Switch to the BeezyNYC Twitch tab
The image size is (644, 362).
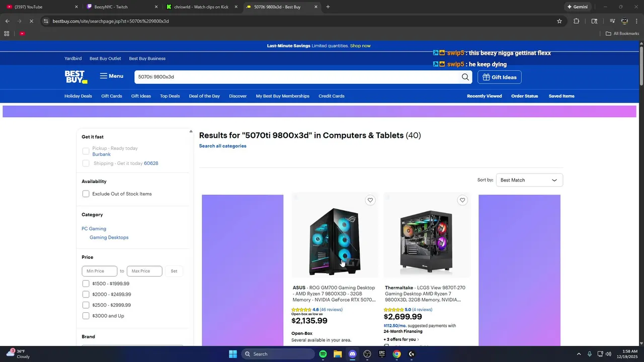pos(122,7)
